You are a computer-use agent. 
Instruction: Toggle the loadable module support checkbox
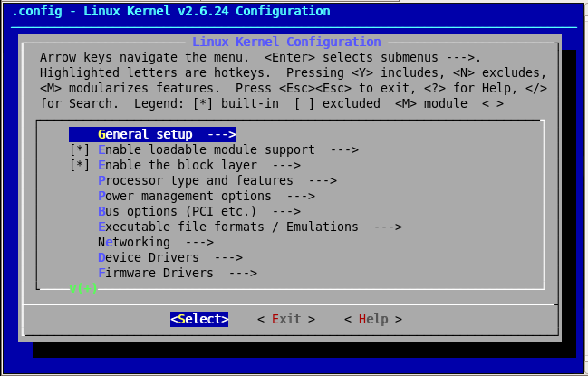point(80,150)
